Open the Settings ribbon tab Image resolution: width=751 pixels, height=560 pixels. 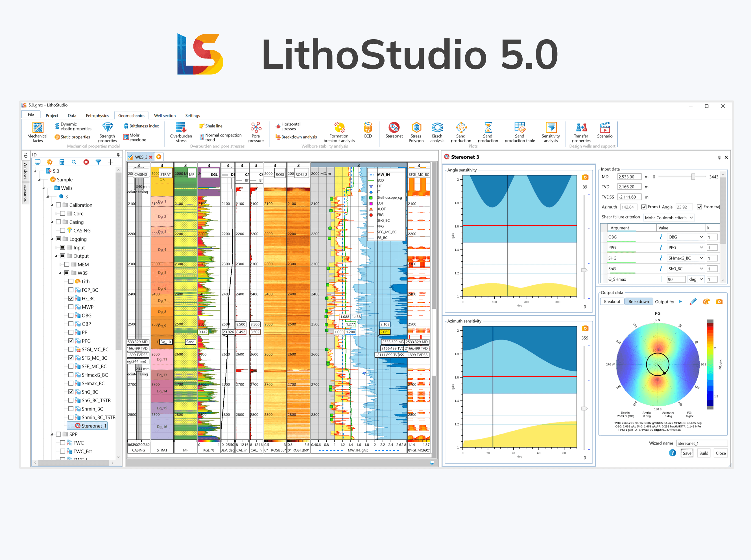pos(193,116)
